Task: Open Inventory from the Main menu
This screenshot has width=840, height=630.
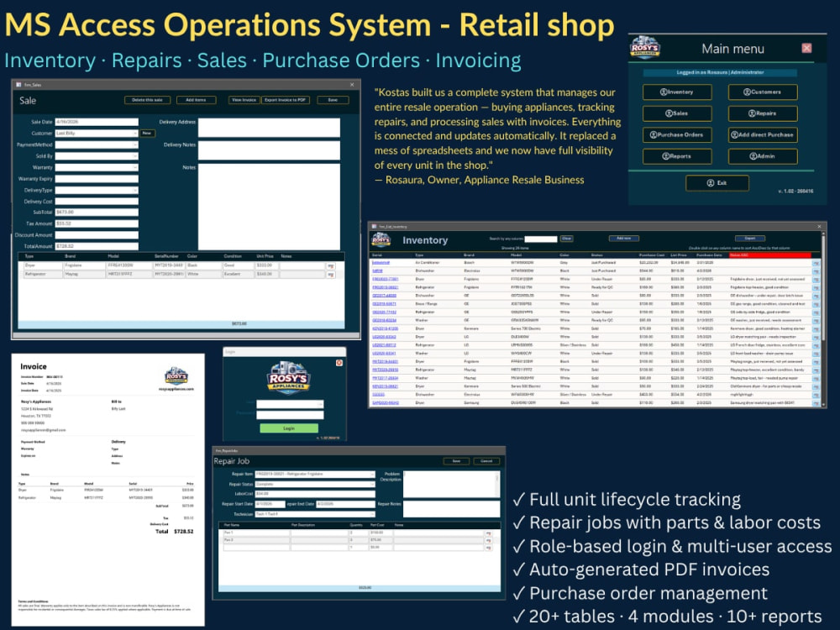Action: pos(677,92)
